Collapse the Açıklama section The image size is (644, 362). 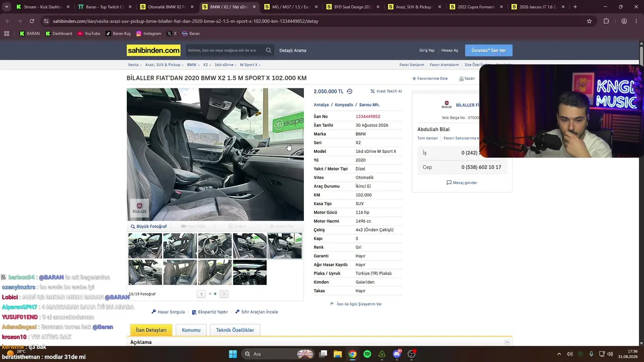tap(507, 342)
